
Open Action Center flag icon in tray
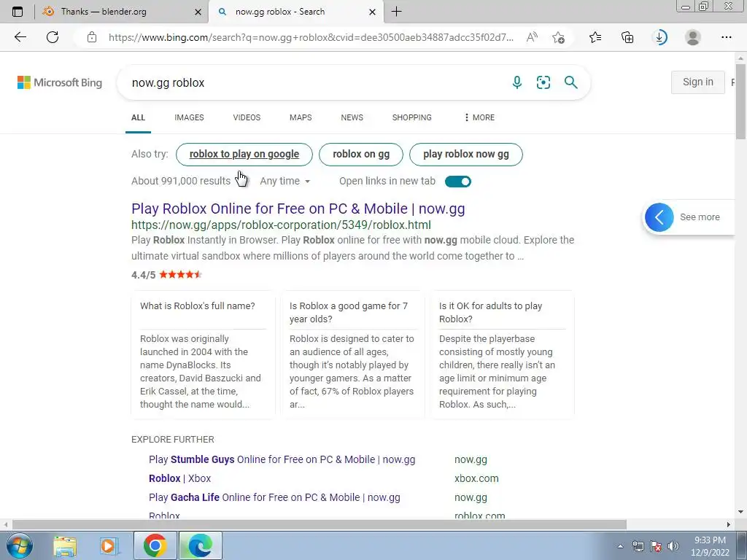coord(656,546)
